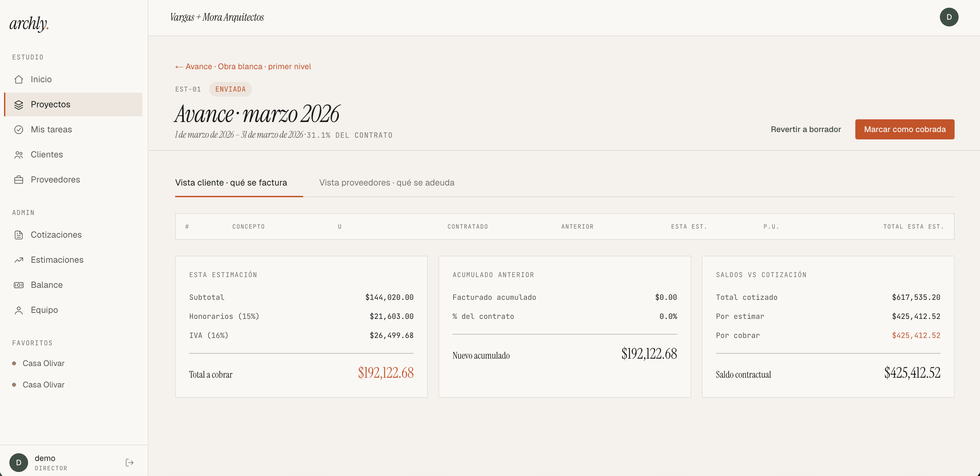Open the Proveedores page

[73, 180]
